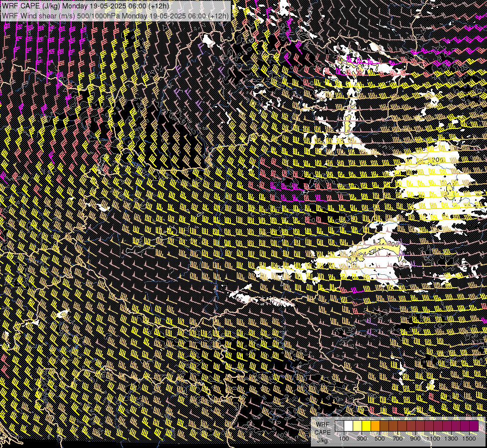Select the orange legend swatch
487x448 pixels.
point(375,426)
